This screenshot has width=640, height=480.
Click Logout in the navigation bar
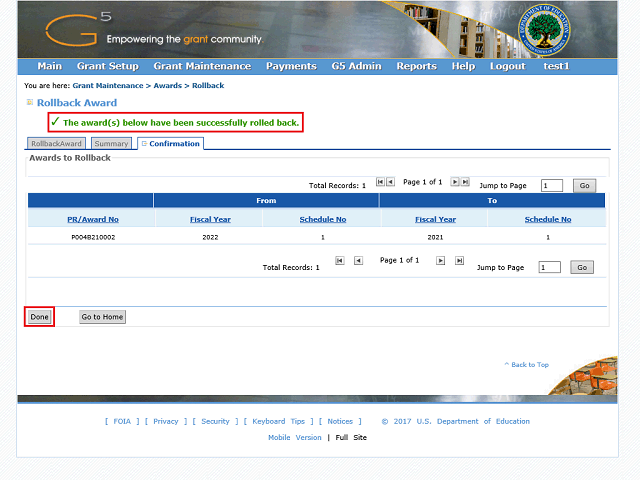(x=508, y=66)
